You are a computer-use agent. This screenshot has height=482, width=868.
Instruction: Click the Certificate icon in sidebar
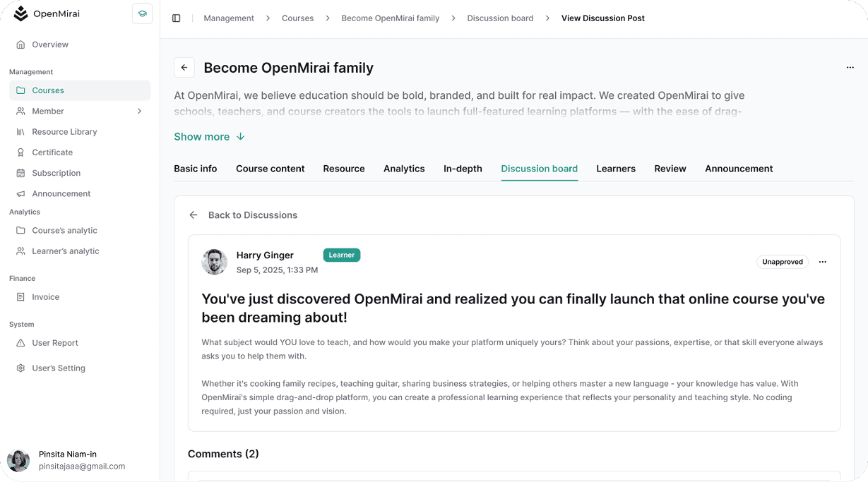[x=20, y=152]
